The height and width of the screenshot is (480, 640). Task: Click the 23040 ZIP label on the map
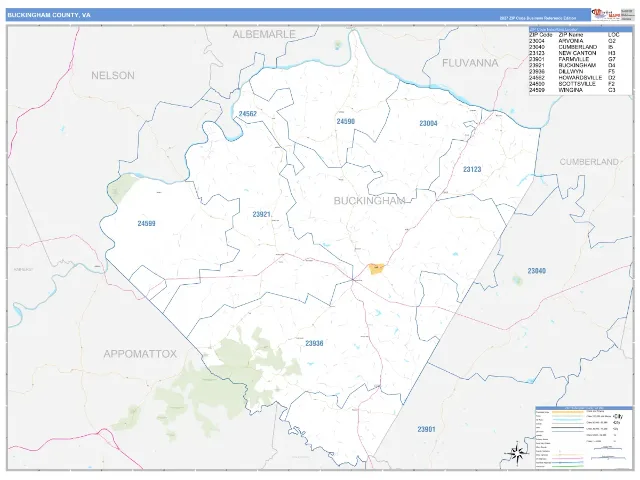[x=536, y=271]
